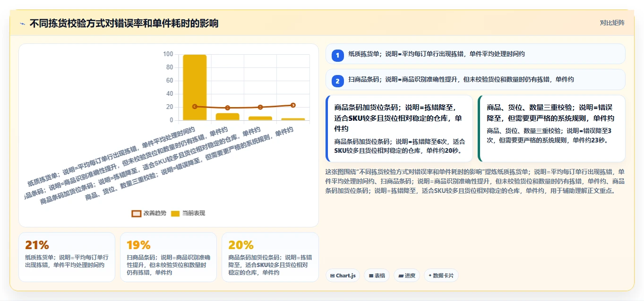This screenshot has height=301, width=644.
Task: Select the 19% stat card
Action: pyautogui.click(x=168, y=257)
